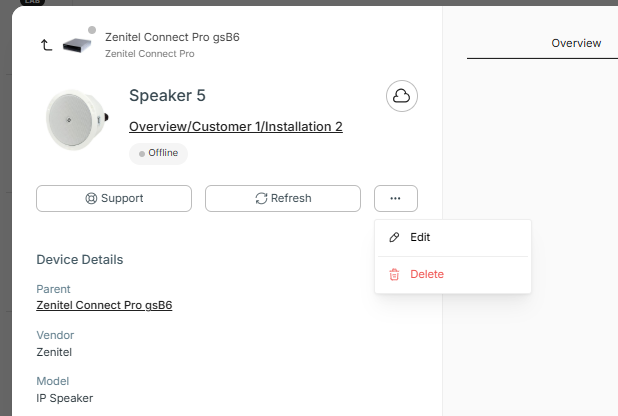Select Edit from the dropdown menu
This screenshot has height=416, width=618.
click(x=420, y=237)
